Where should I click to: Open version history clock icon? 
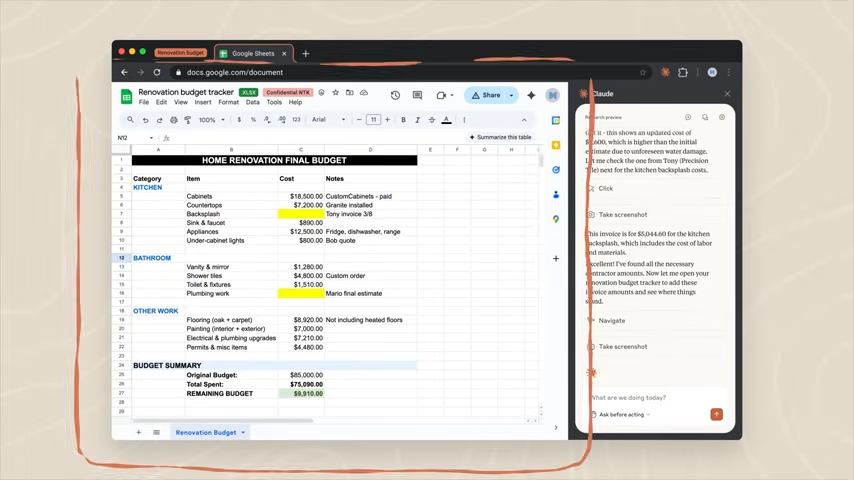[x=395, y=95]
